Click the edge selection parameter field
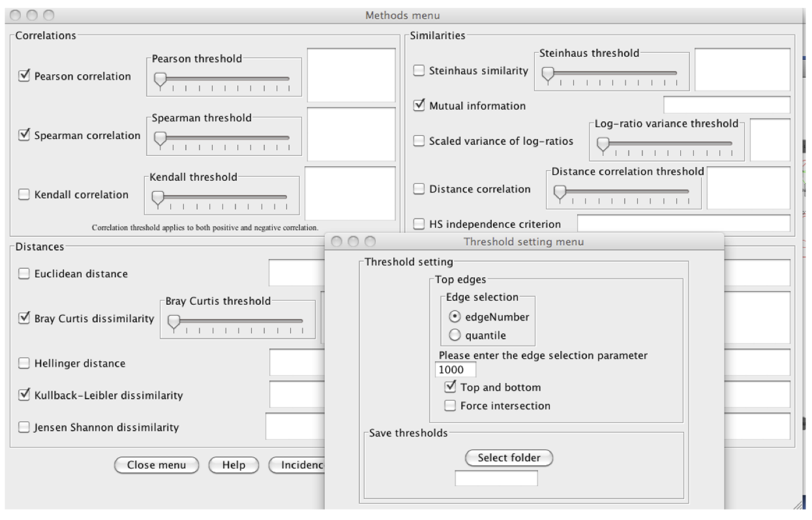This screenshot has width=812, height=520. click(455, 370)
